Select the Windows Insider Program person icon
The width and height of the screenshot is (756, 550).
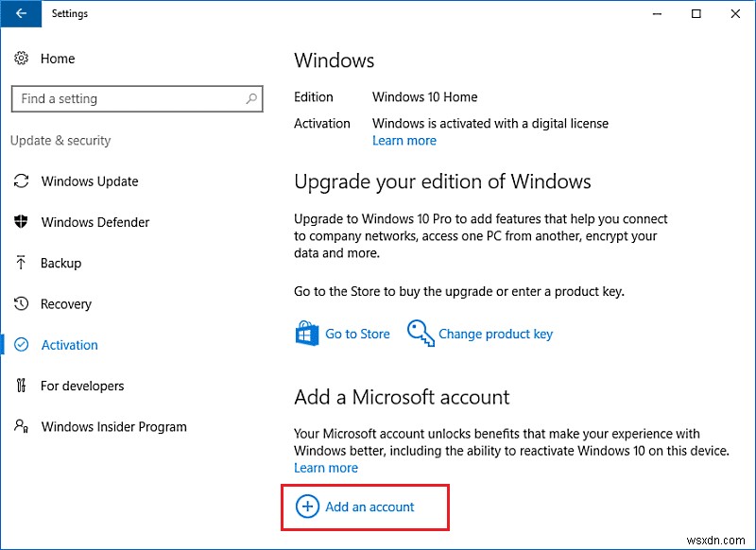21,426
